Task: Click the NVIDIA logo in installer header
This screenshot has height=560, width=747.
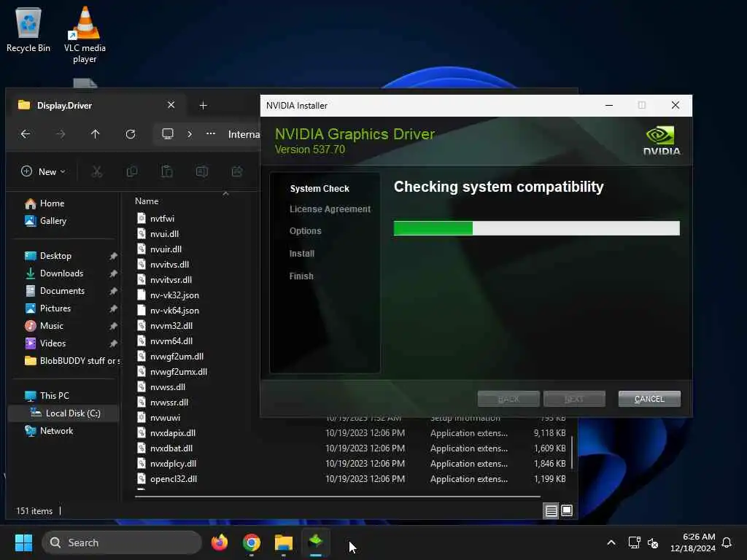Action: click(661, 141)
